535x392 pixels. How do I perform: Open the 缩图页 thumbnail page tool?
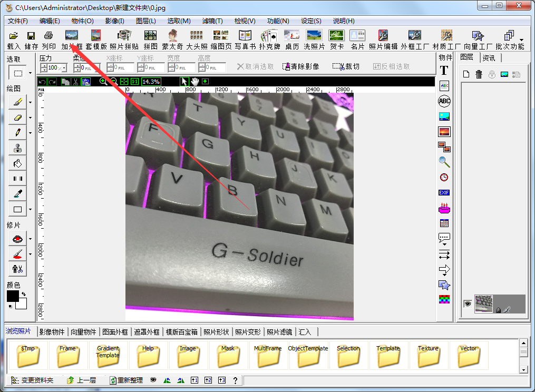tap(221, 40)
